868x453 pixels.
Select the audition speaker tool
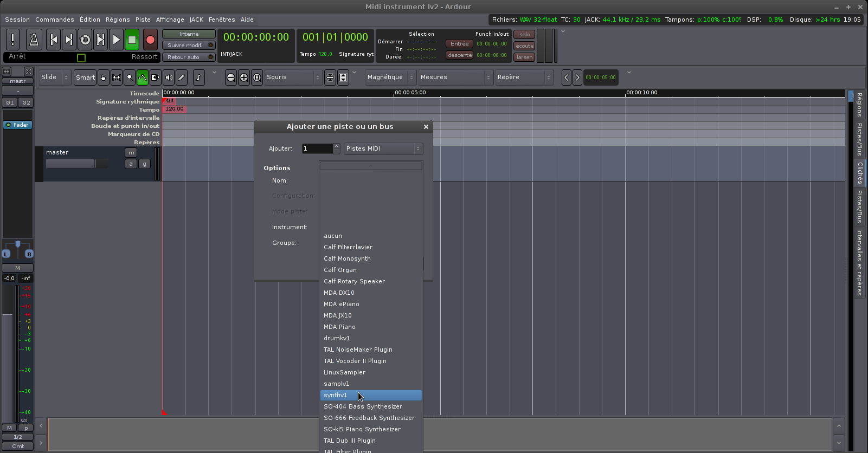click(x=169, y=77)
